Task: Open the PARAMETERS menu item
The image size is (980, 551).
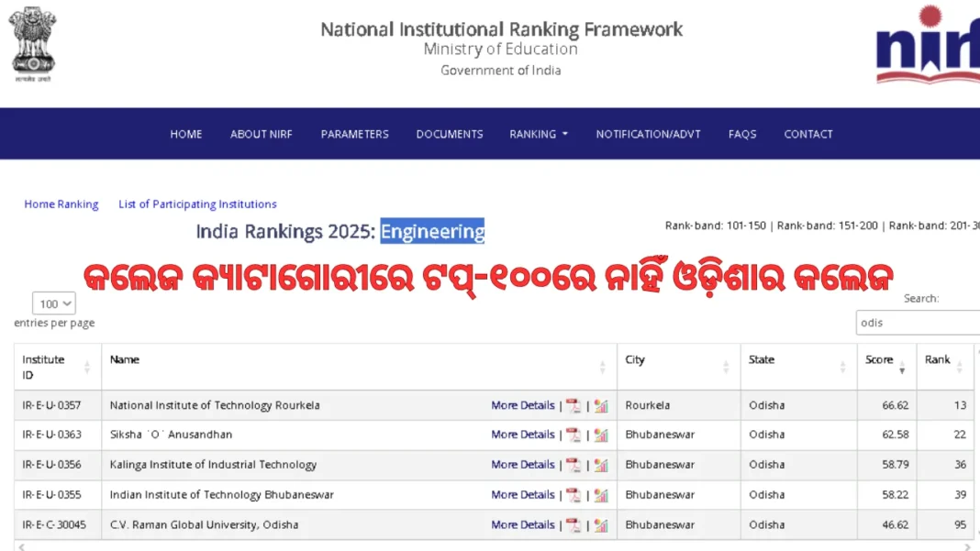Action: (x=354, y=134)
